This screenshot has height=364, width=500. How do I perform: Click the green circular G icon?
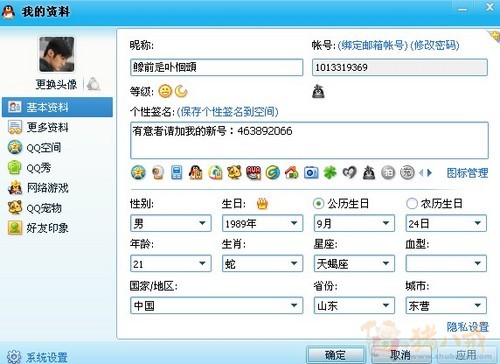click(x=272, y=173)
